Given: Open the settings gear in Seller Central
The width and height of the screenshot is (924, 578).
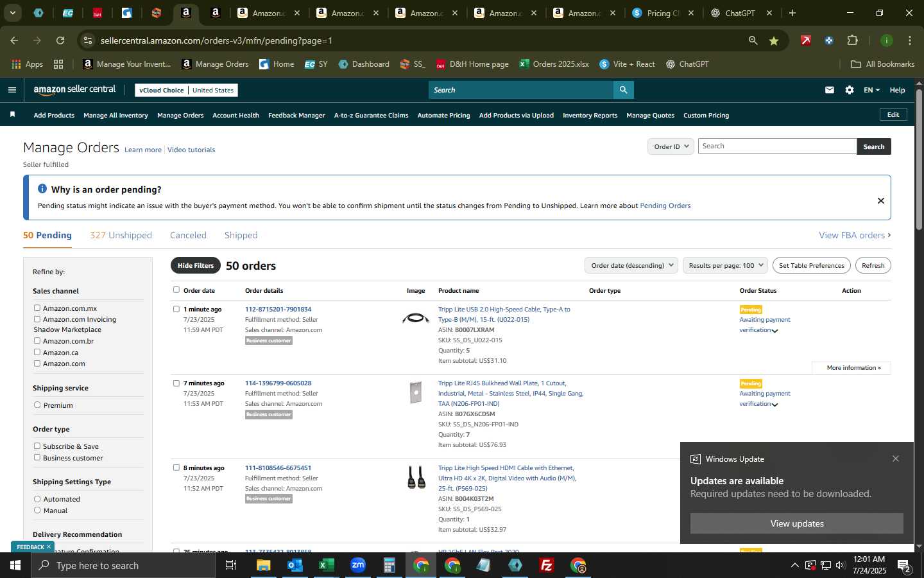Looking at the screenshot, I should (x=850, y=90).
